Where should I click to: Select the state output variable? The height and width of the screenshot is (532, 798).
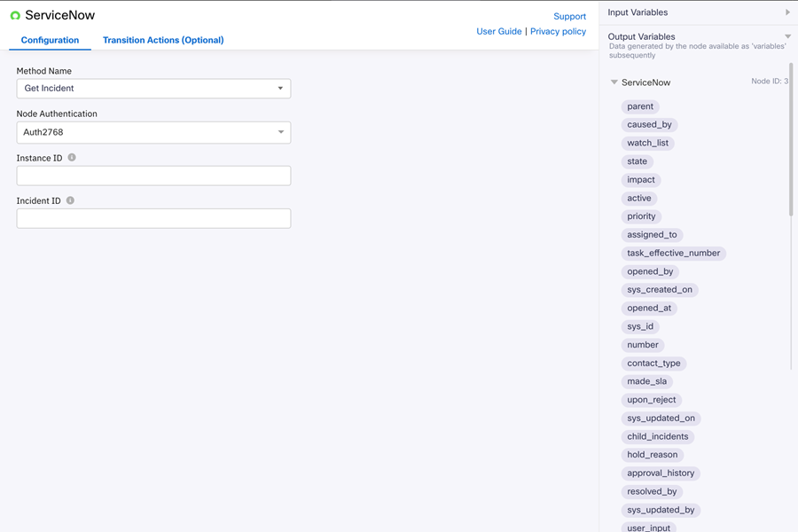[638, 161]
